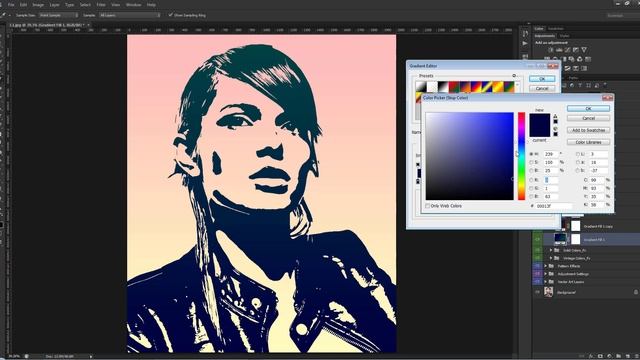Click Cancel in Gradient Editor dialog
Screen dimensions: 640x360
(x=542, y=89)
